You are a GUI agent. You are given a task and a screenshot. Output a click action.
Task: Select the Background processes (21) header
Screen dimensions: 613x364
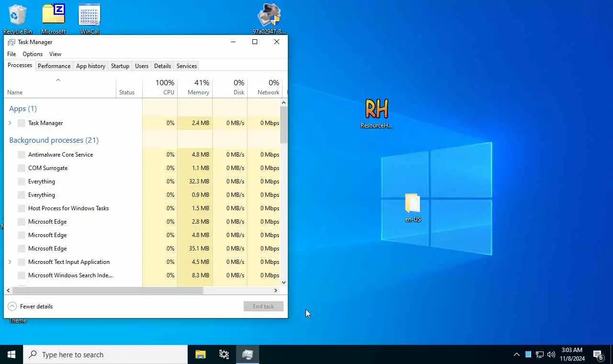pos(54,140)
